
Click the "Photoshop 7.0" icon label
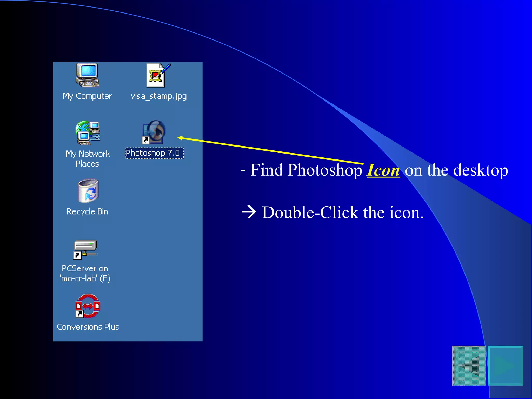click(x=154, y=153)
